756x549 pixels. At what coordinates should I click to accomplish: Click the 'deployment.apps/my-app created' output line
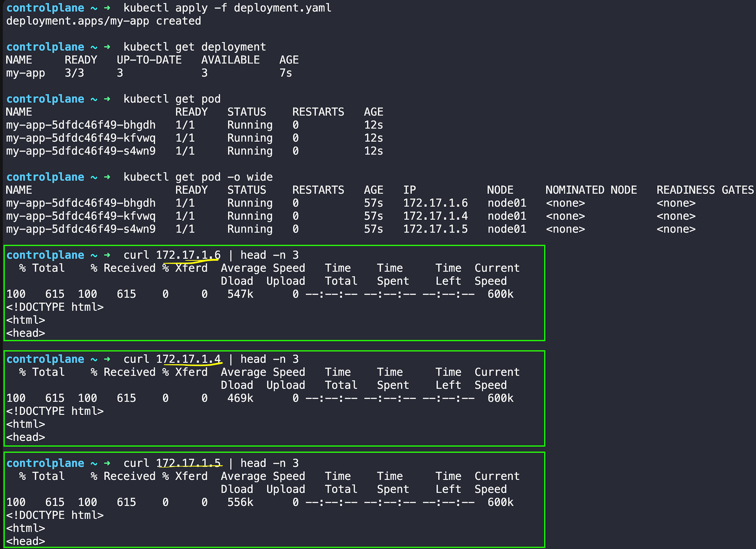point(103,21)
